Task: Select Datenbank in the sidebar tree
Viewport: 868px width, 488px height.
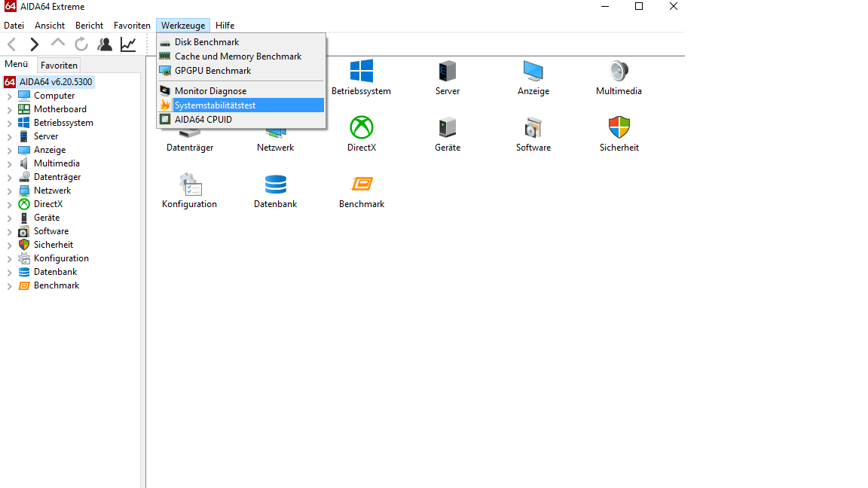Action: [x=55, y=272]
